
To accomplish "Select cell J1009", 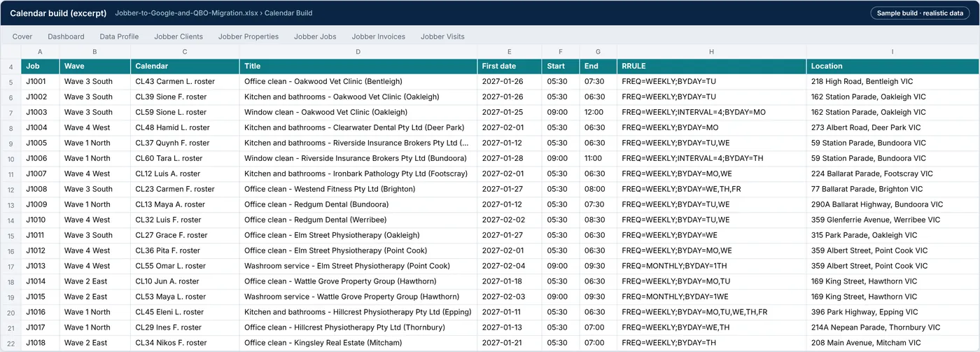I will coord(41,205).
